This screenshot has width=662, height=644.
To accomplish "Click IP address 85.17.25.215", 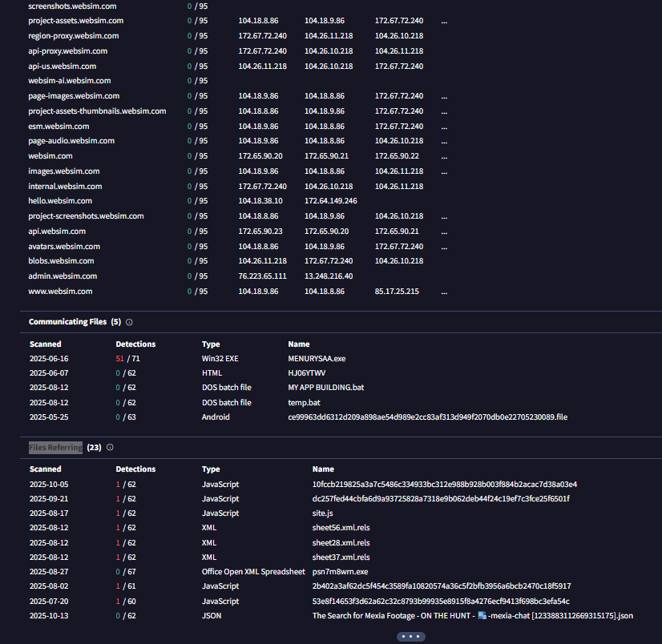I will pyautogui.click(x=397, y=292).
